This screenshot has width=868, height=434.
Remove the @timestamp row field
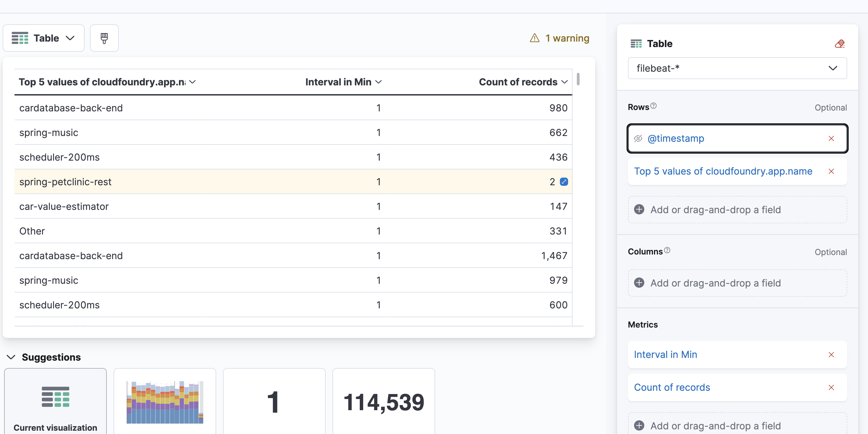831,138
